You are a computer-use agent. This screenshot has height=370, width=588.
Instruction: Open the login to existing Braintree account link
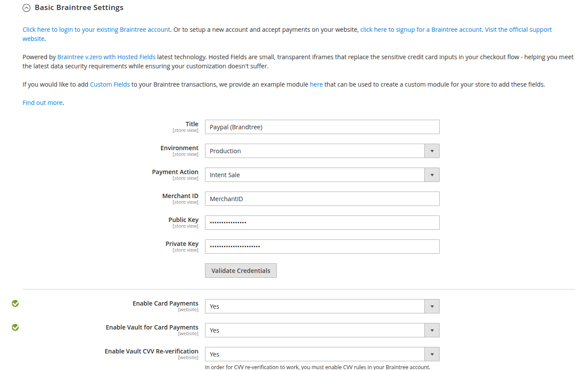(96, 30)
